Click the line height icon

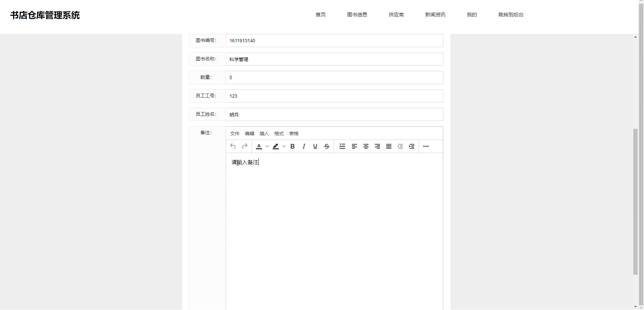point(342,146)
